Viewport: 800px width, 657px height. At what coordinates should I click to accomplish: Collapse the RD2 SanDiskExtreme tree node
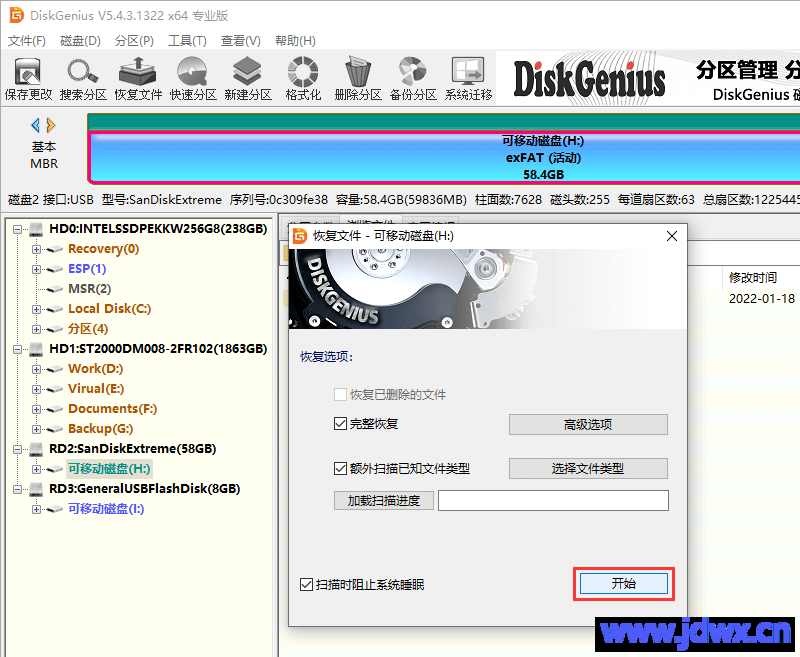(17, 449)
